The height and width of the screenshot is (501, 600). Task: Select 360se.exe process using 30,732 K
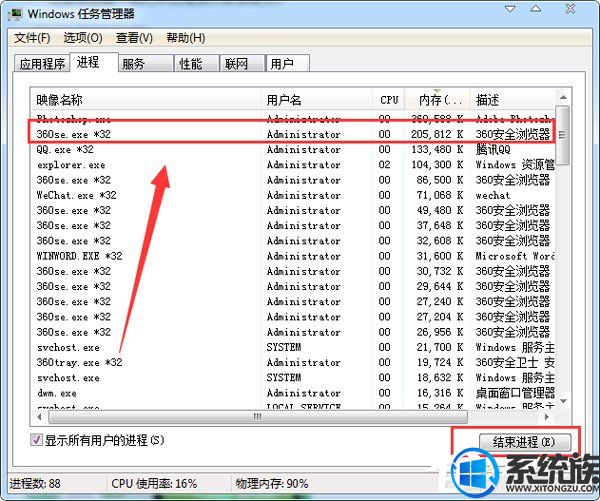(293, 271)
